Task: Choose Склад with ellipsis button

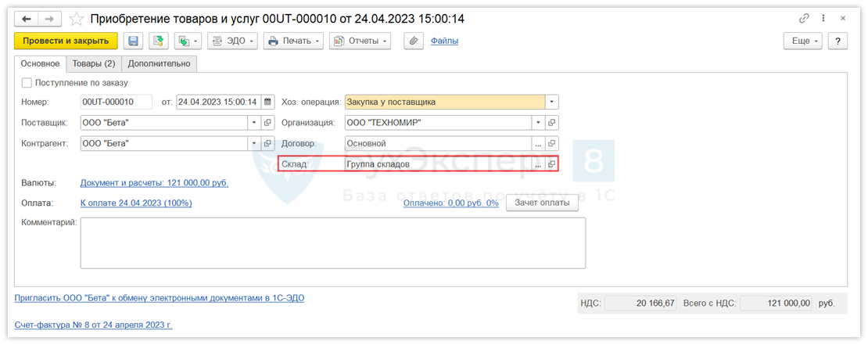Action: (538, 164)
